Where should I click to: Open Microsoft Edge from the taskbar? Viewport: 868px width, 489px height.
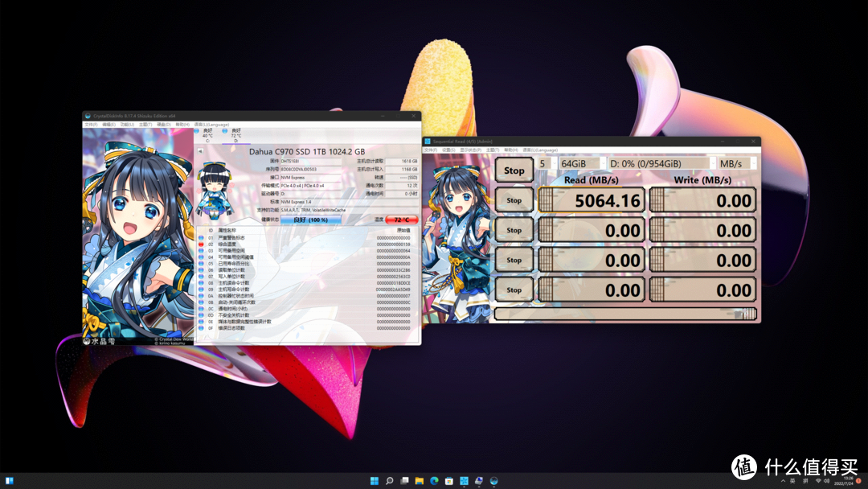434,481
